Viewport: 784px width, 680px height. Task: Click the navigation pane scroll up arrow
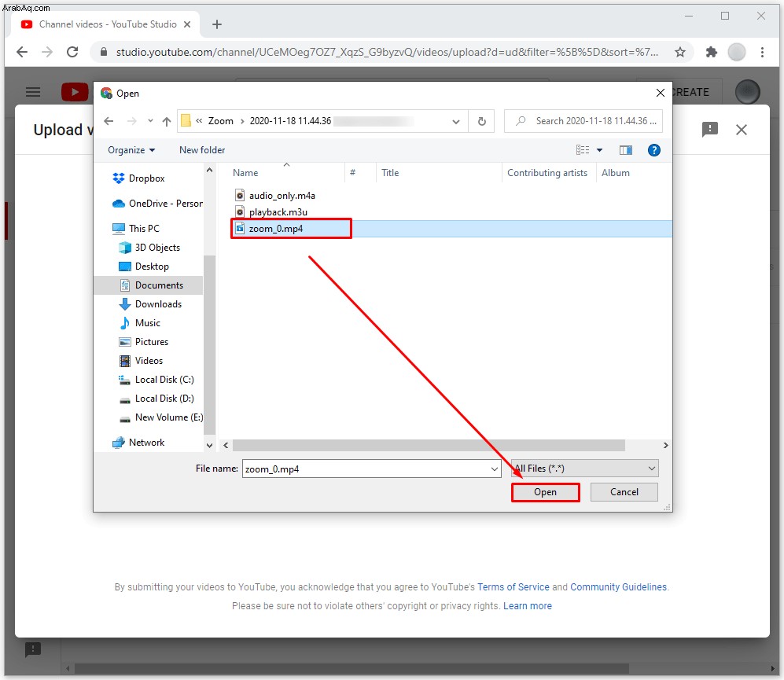click(x=209, y=171)
